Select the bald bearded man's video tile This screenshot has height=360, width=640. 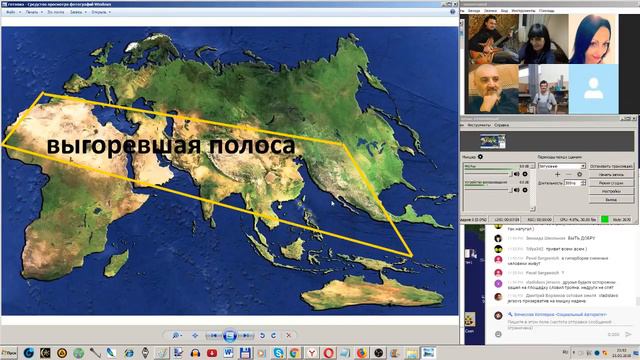click(x=493, y=89)
